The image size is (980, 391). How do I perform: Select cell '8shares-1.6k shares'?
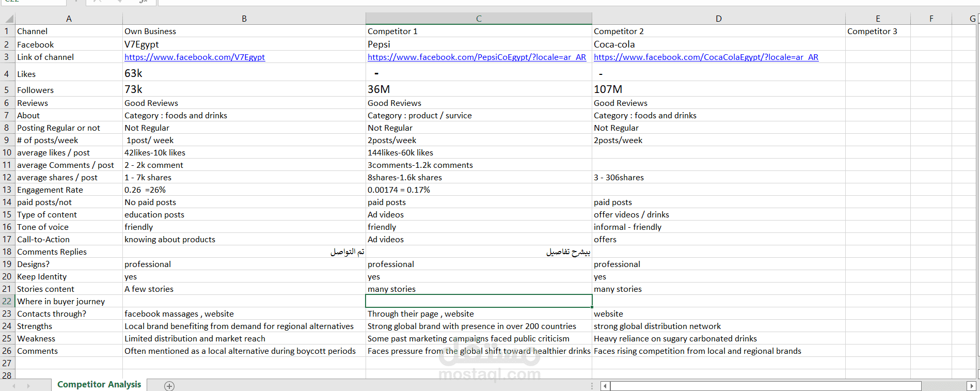point(479,178)
